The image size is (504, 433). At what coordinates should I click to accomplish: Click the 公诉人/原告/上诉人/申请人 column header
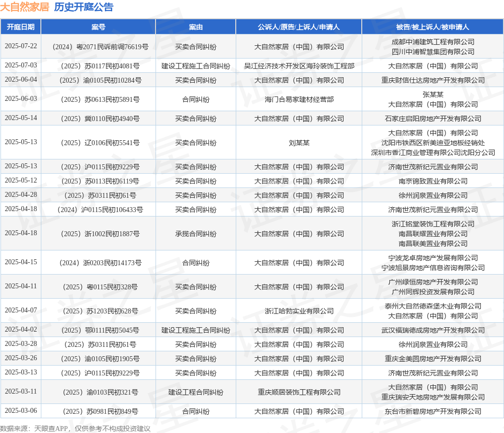click(x=299, y=27)
